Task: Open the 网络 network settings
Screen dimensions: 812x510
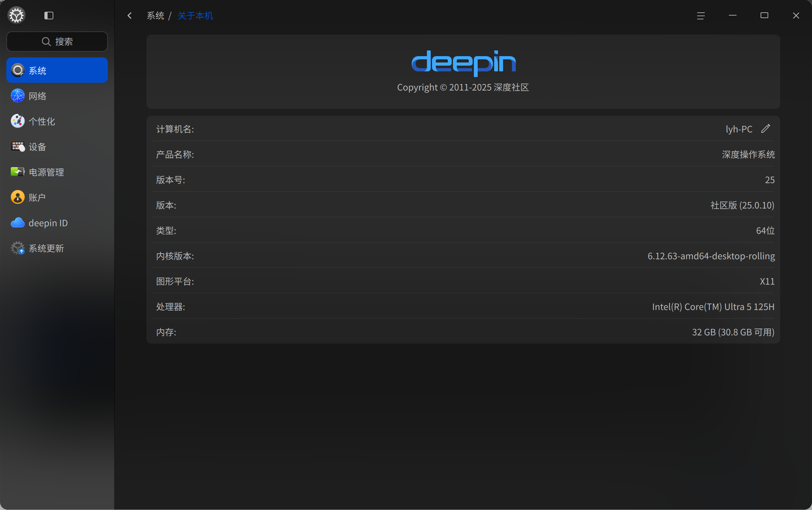Action: coord(57,96)
